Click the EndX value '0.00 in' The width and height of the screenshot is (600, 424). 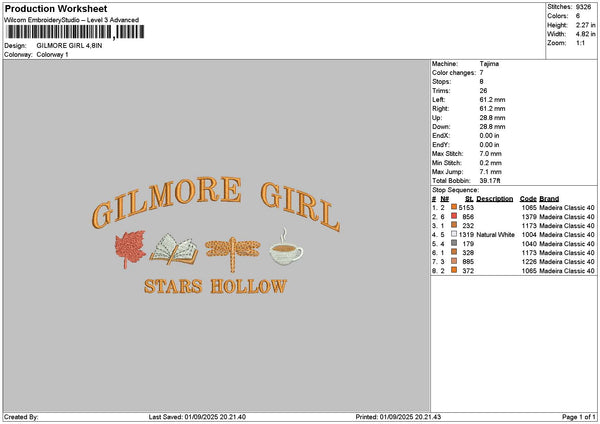(x=489, y=136)
